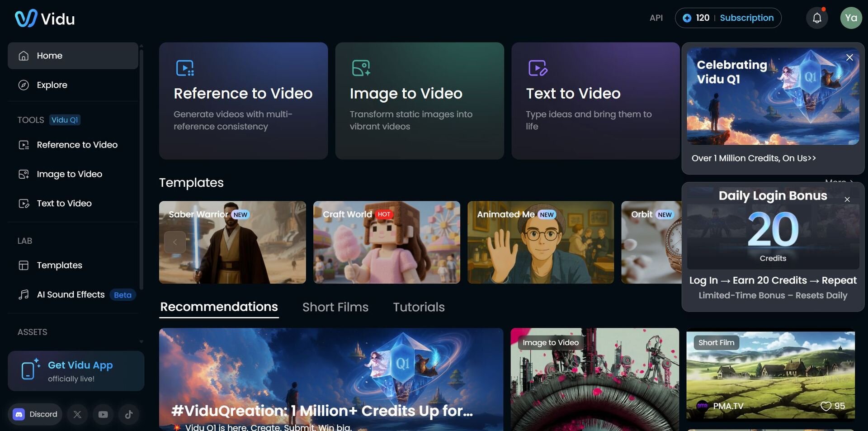Image resolution: width=868 pixels, height=431 pixels.
Task: Click the Beta badge on AI Sound Effects
Action: (123, 295)
